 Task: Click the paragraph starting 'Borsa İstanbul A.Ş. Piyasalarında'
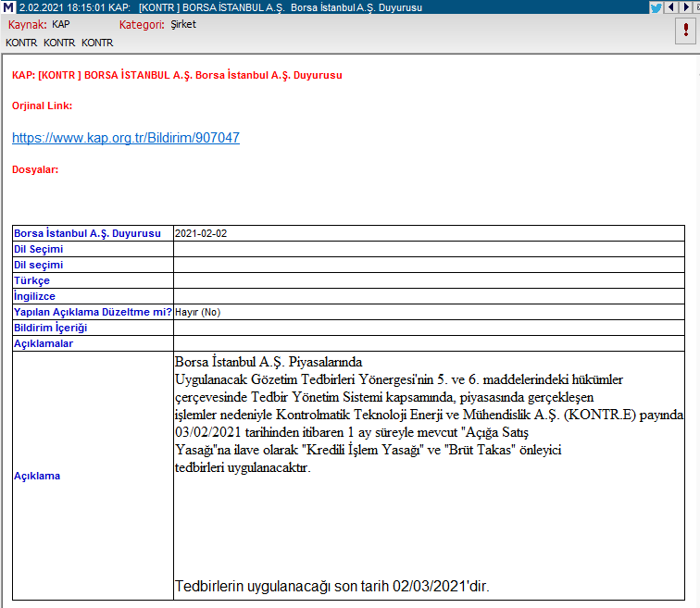(429, 415)
